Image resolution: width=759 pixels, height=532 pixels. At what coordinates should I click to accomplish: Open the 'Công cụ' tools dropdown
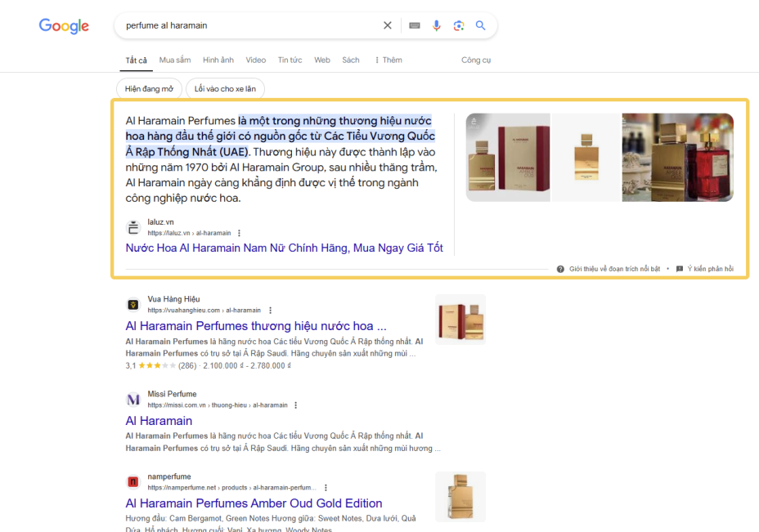click(x=476, y=60)
